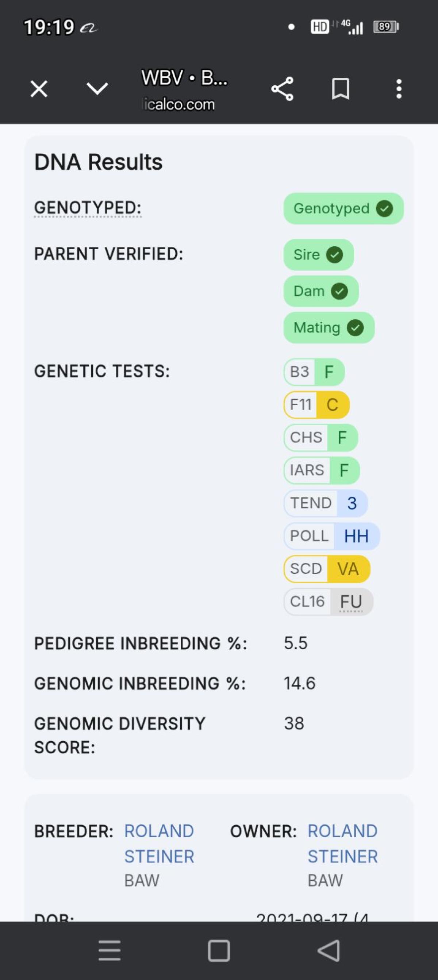Screen dimensions: 438x980
Task: Tap the SCD VA test chip
Action: click(327, 569)
